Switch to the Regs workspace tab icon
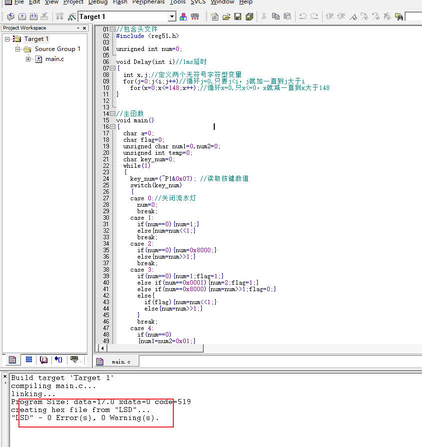Viewport: 422px width, 447px height. pos(29,359)
